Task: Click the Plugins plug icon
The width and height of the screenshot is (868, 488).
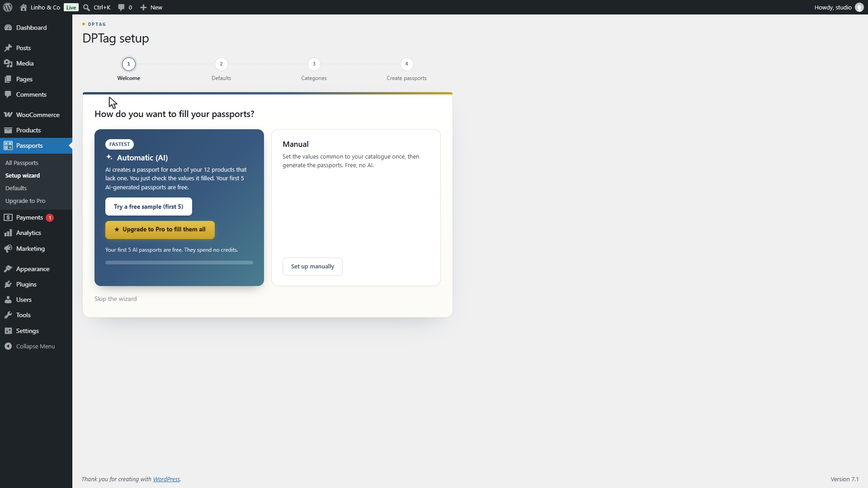Action: click(x=8, y=284)
